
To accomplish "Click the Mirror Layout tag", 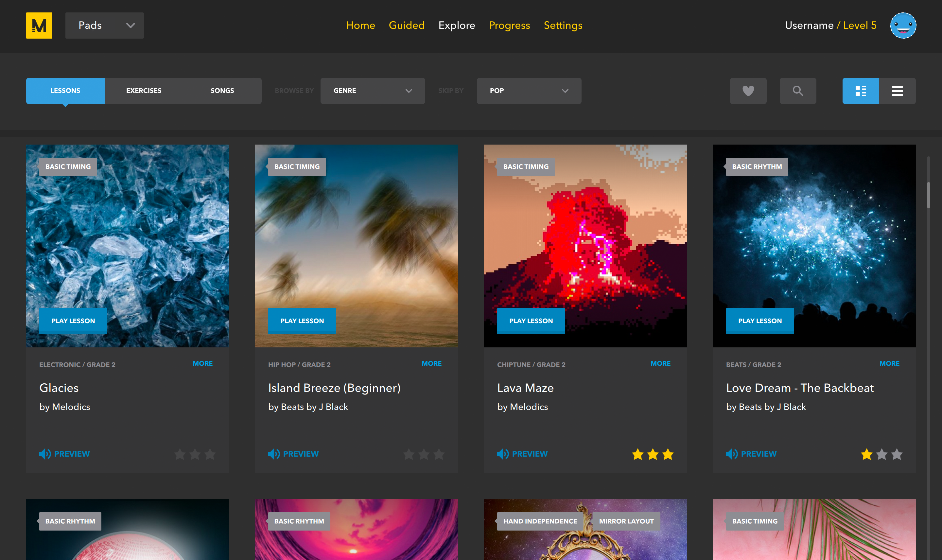I will click(626, 521).
